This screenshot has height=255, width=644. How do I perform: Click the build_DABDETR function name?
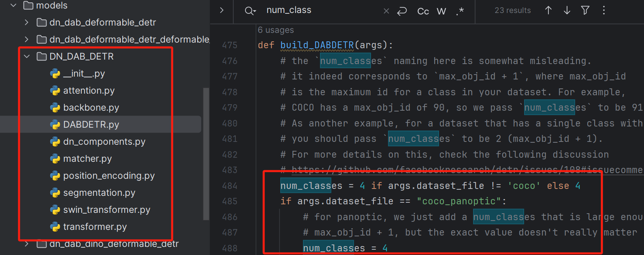point(317,45)
